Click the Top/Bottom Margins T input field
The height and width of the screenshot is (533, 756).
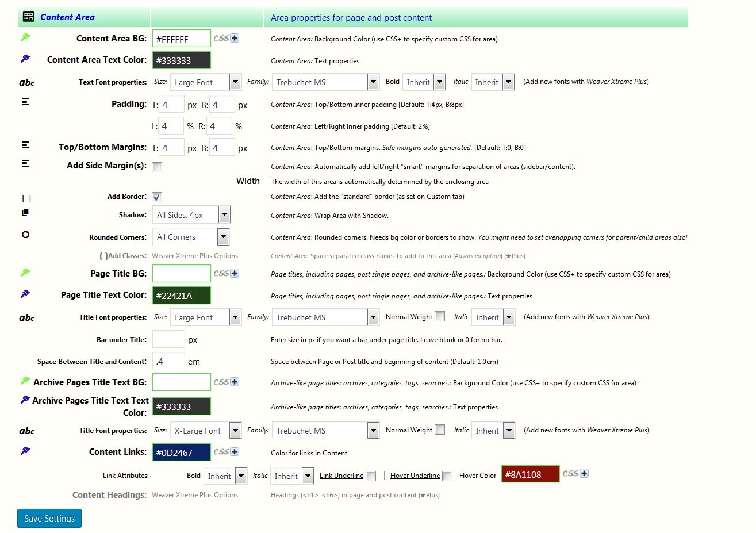[x=171, y=147]
